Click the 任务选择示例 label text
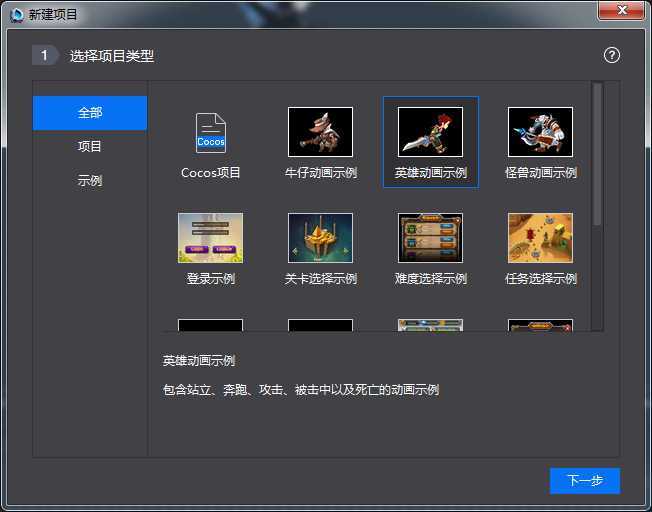Viewport: 652px width, 512px height. 541,279
